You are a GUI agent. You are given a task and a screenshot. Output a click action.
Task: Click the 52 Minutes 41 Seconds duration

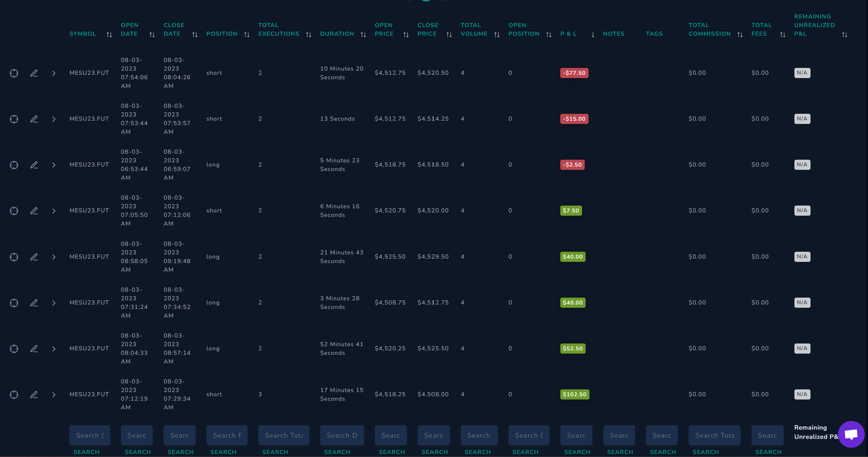click(x=342, y=349)
